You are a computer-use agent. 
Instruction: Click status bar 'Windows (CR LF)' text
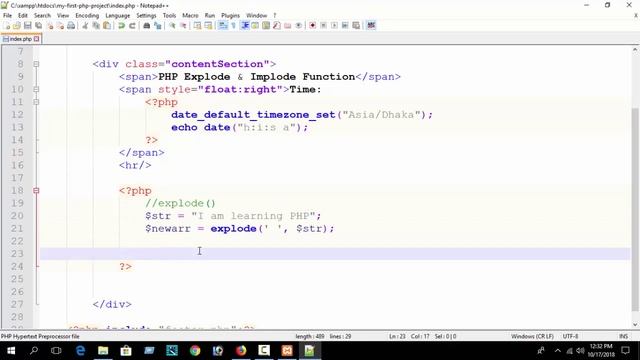pos(532,336)
